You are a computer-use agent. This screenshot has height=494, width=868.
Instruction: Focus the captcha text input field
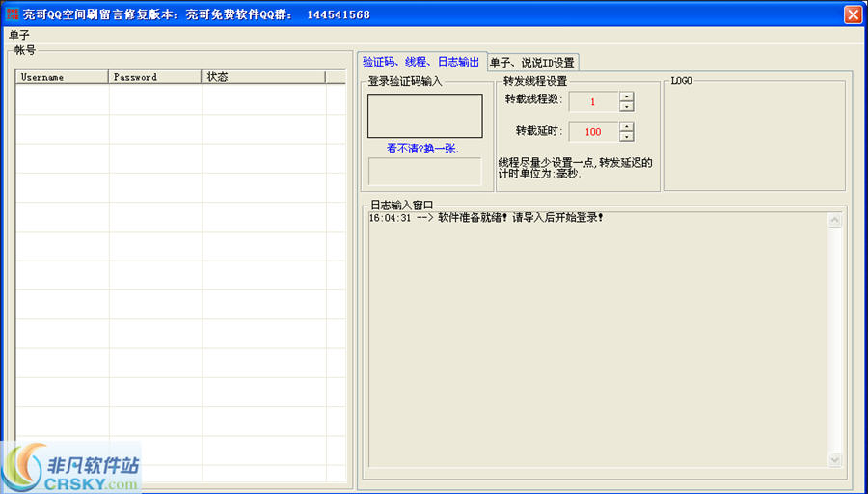[x=425, y=171]
